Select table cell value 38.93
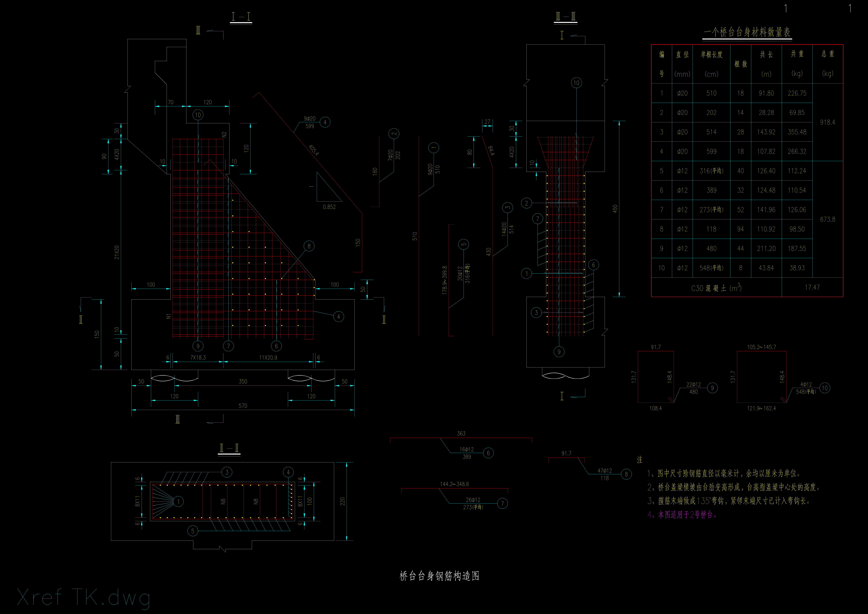Image resolution: width=868 pixels, height=614 pixels. [x=797, y=268]
